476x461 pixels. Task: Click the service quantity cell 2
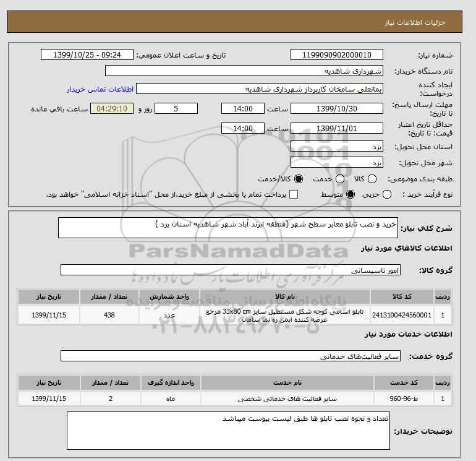[111, 399]
